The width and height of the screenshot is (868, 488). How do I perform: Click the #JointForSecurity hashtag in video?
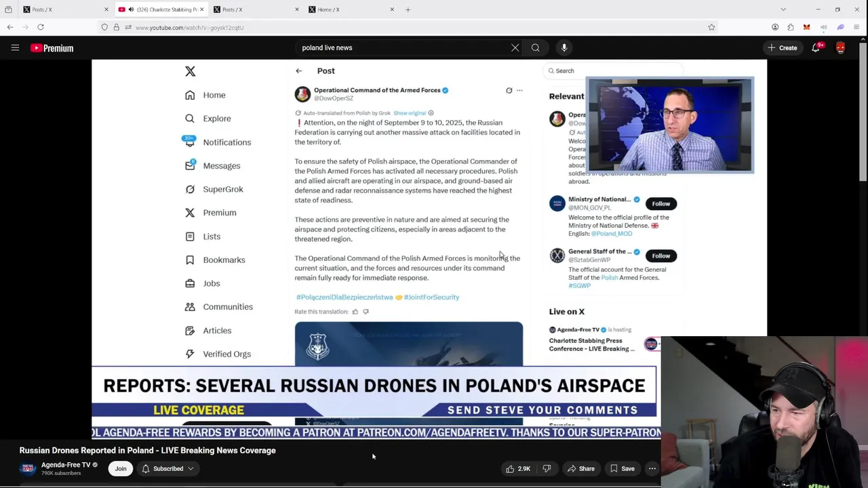click(431, 297)
